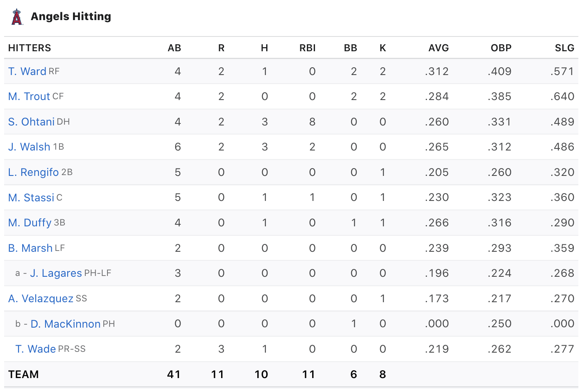
Task: Open M. Trout player link
Action: 29,96
